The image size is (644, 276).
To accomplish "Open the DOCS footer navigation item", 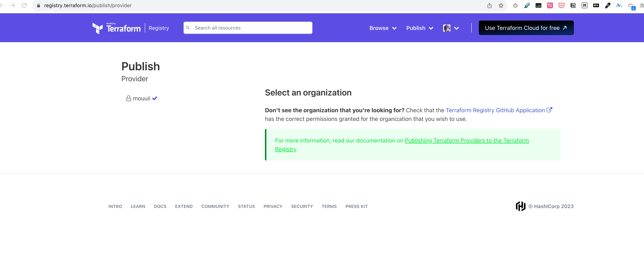I will coord(160,206).
